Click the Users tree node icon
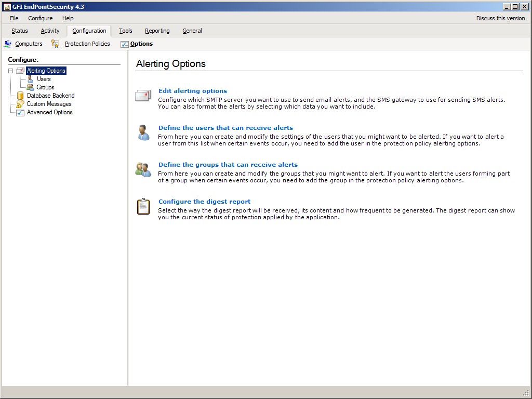 [x=30, y=79]
